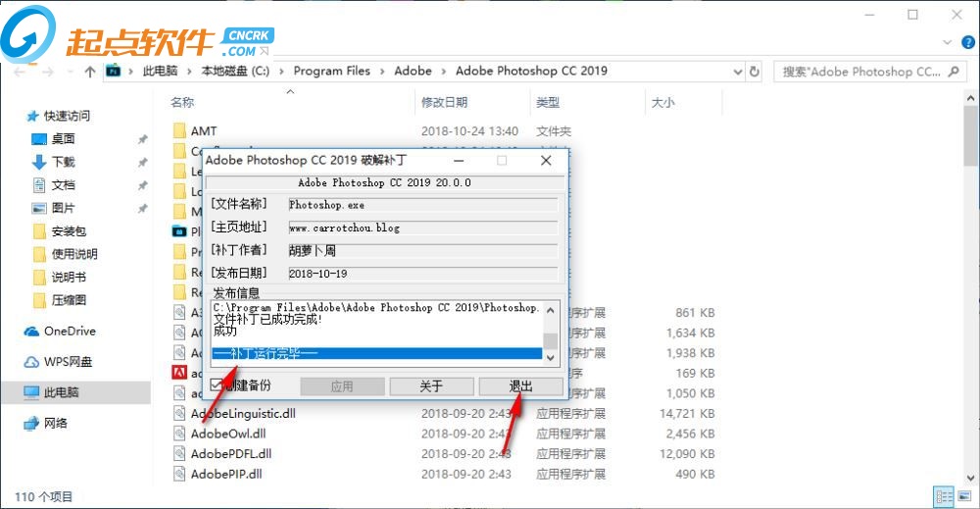Select the AdobePDFL.dll file
The height and width of the screenshot is (509, 980).
pos(231,453)
